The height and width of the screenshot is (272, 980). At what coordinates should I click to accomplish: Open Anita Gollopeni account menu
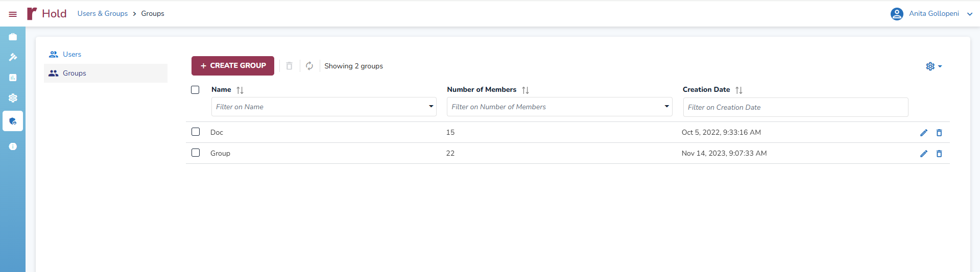tap(933, 14)
